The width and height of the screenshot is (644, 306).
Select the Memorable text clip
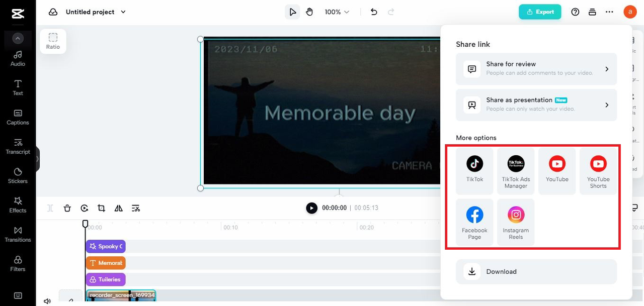pyautogui.click(x=105, y=263)
